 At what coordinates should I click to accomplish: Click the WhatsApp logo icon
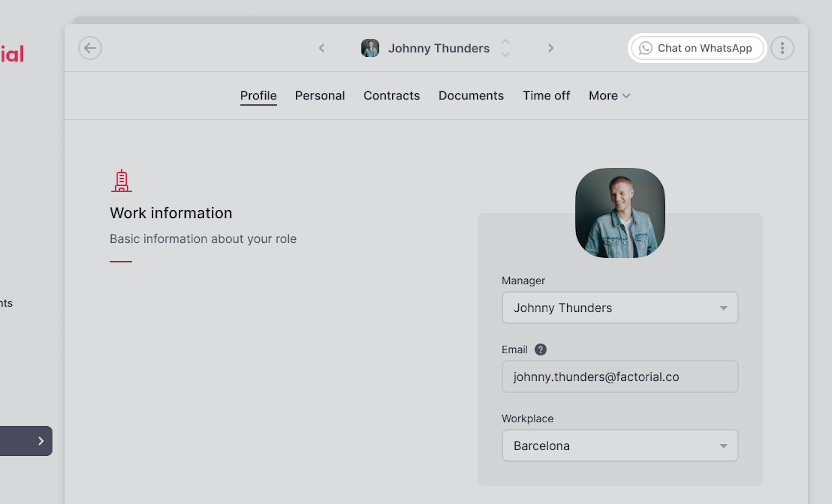coord(645,48)
